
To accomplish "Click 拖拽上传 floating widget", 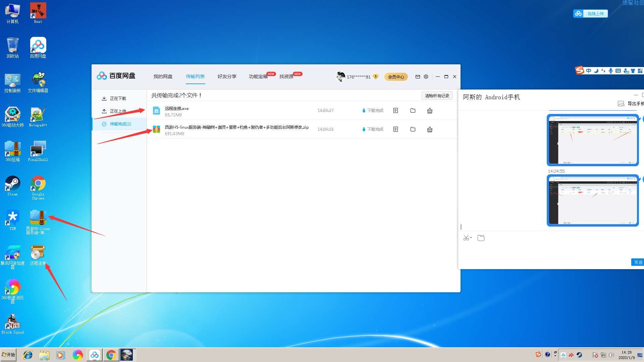I will [x=591, y=13].
